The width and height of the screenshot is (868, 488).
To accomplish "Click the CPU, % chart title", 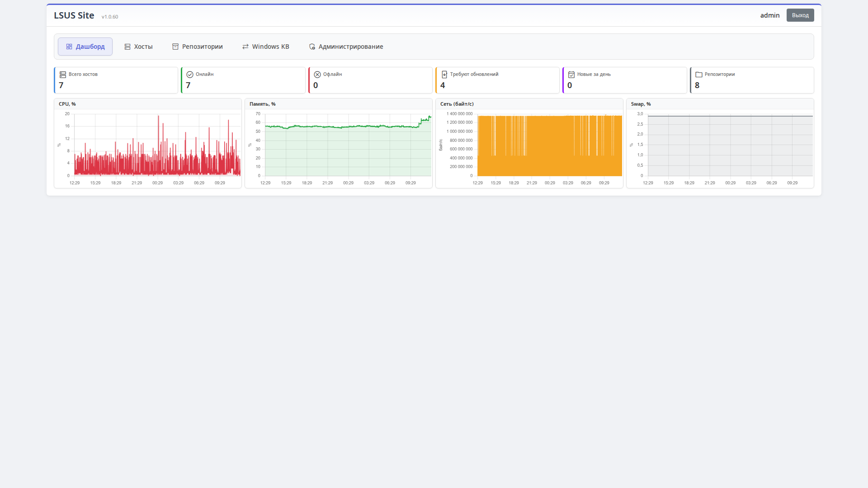I will click(x=67, y=104).
